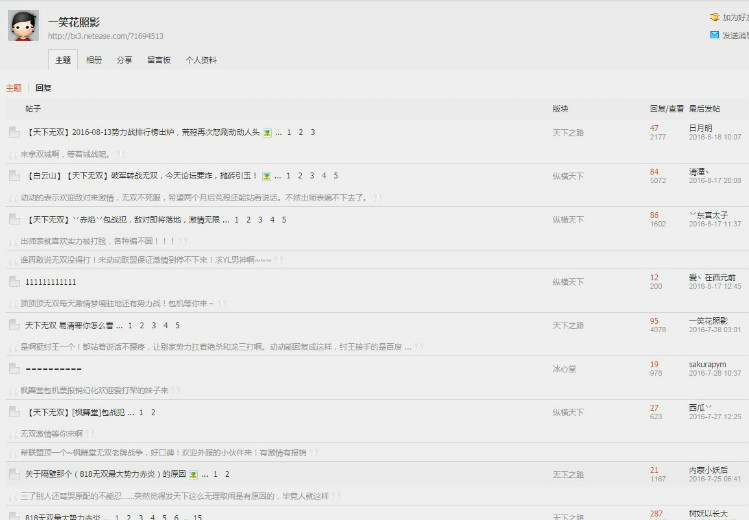Screen dimensions: 749x520
Task: Open last poster 内裤小妖后 profile
Action: (x=708, y=470)
